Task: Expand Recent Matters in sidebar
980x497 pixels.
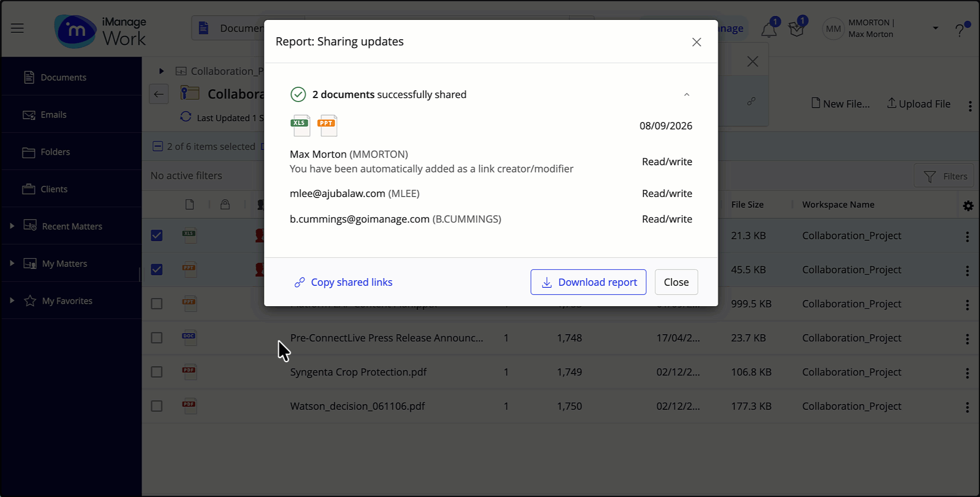Action: click(12, 226)
